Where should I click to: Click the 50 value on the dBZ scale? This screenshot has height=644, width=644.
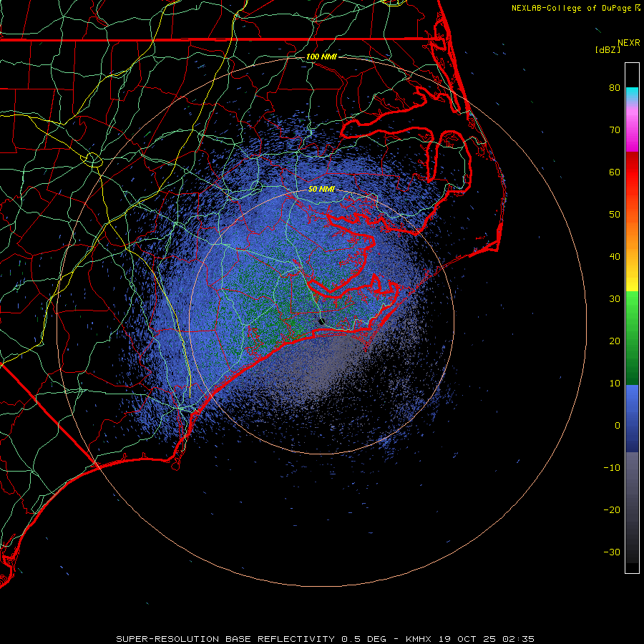click(615, 215)
